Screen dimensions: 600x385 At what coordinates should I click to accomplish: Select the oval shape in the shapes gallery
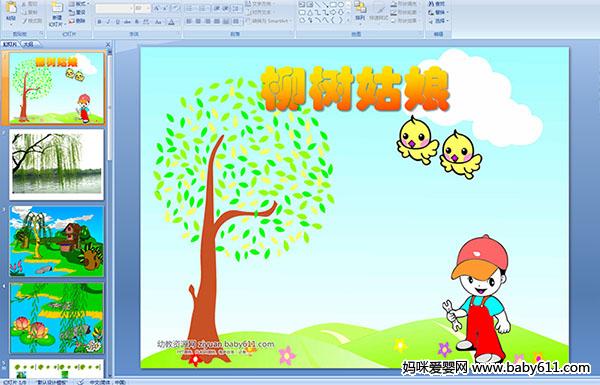coord(341,5)
